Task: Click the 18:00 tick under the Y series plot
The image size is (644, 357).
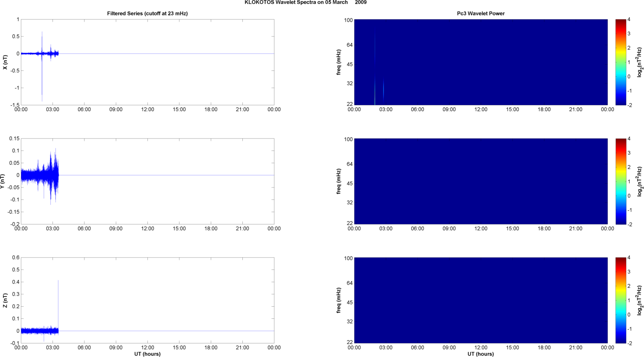Action: 211,229
